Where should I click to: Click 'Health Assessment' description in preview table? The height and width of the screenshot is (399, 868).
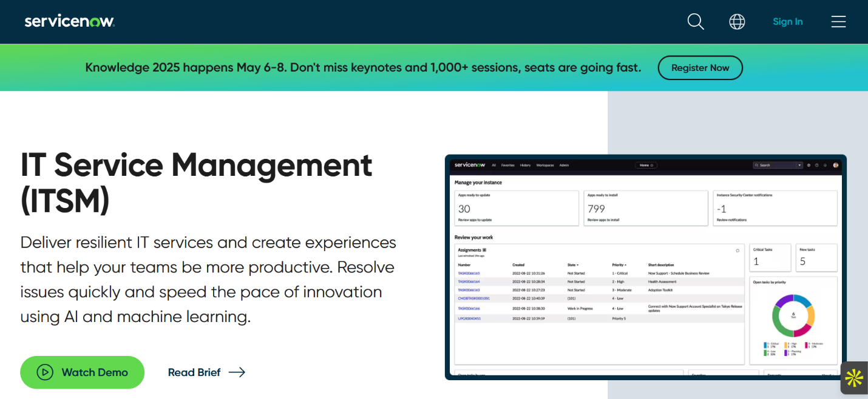click(662, 281)
